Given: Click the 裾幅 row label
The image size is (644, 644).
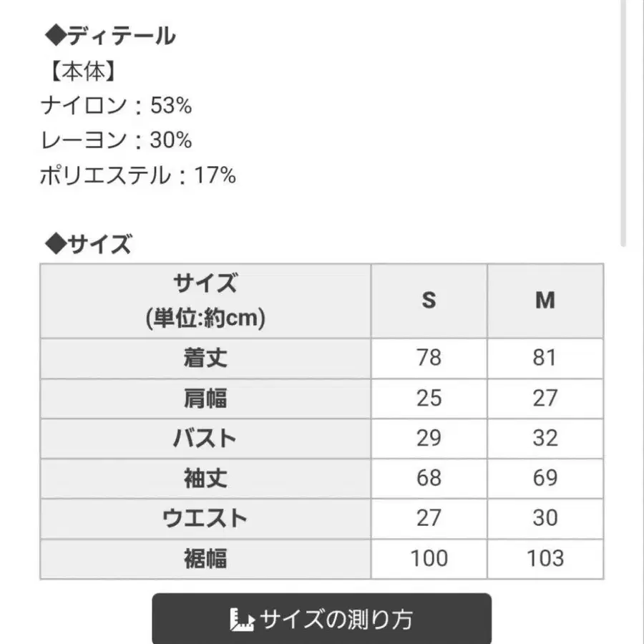Looking at the screenshot, I should point(205,557).
